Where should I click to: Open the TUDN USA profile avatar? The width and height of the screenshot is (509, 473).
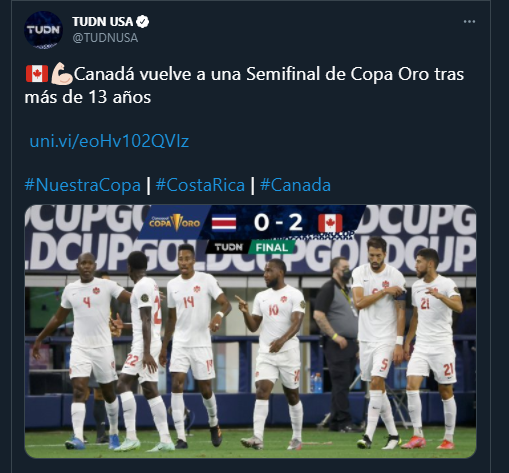point(43,30)
